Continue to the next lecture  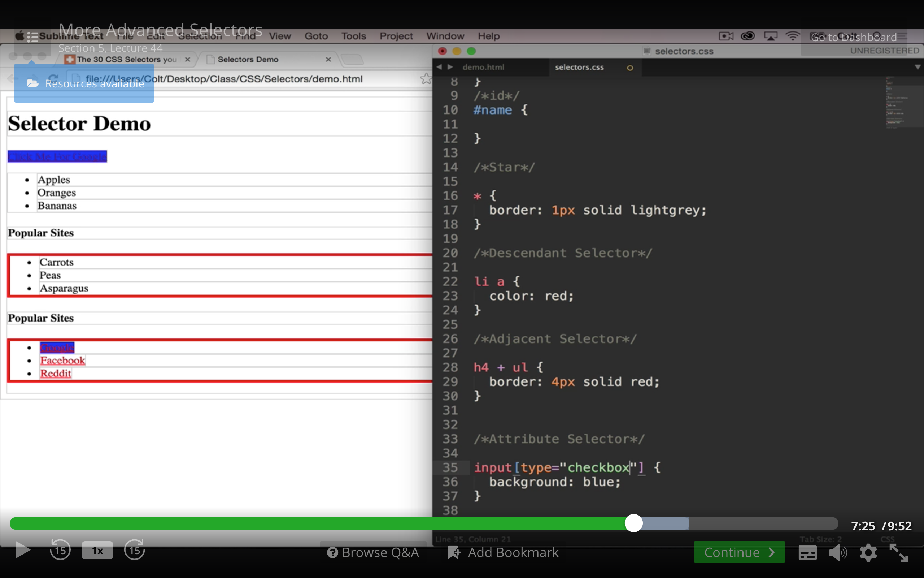739,552
